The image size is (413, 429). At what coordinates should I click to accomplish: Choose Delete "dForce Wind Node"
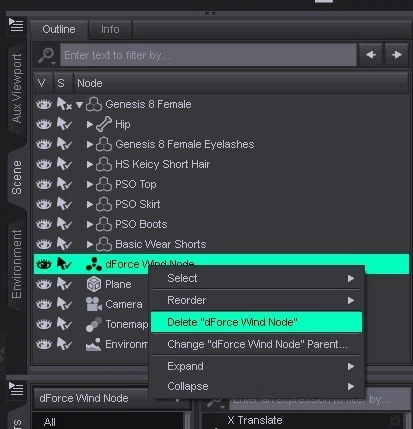point(256,322)
